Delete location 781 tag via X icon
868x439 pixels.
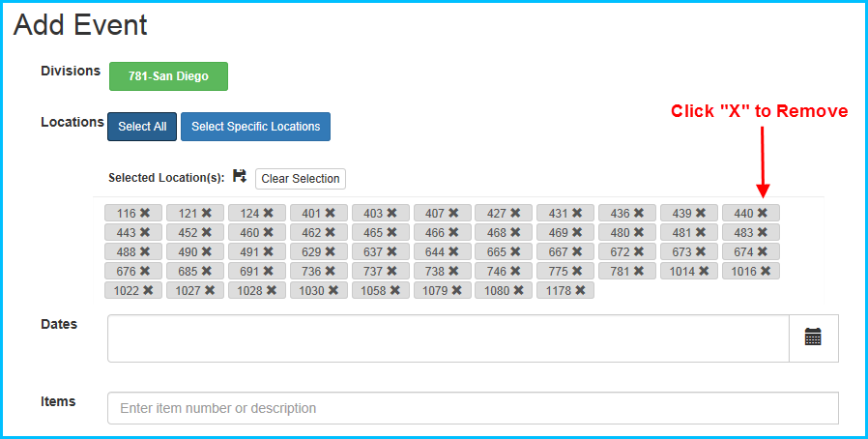point(639,271)
